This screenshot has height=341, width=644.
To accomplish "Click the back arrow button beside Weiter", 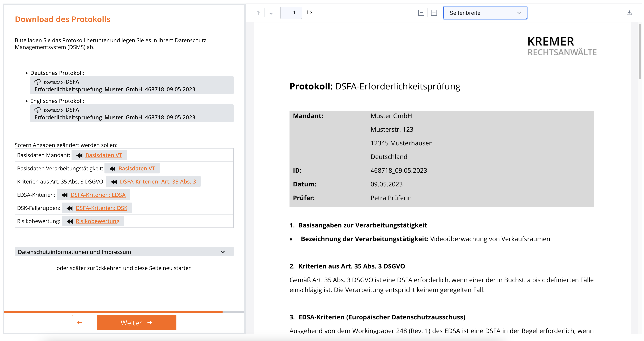I will tap(80, 323).
